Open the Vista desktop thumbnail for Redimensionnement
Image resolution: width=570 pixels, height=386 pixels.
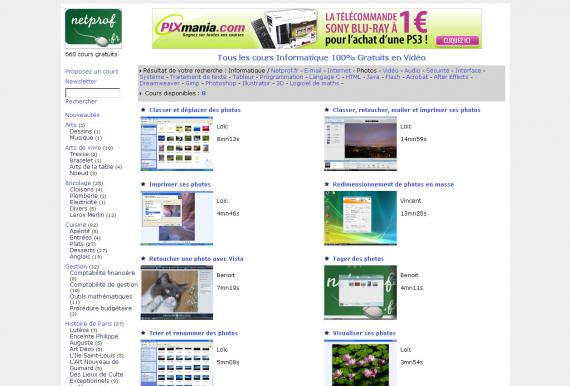tap(360, 218)
